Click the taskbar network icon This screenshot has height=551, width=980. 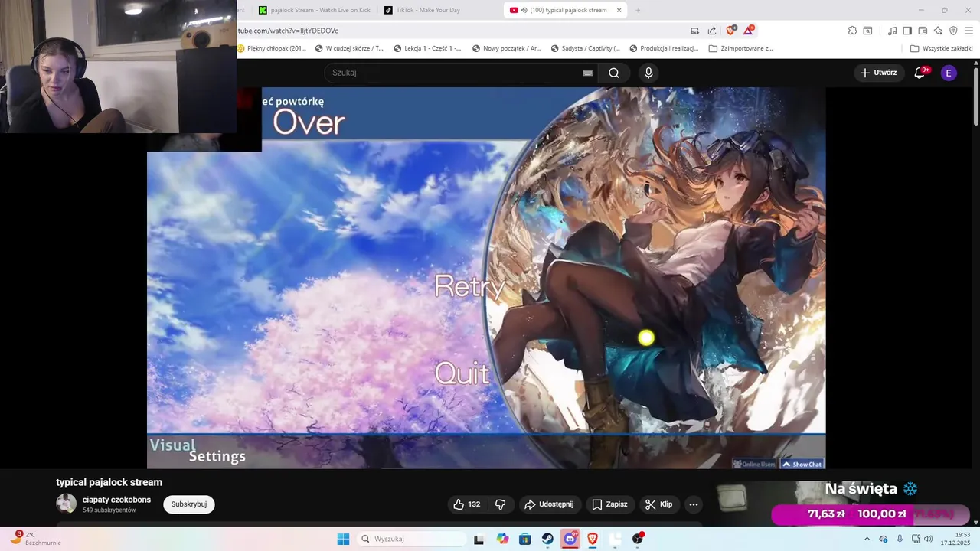click(x=915, y=539)
